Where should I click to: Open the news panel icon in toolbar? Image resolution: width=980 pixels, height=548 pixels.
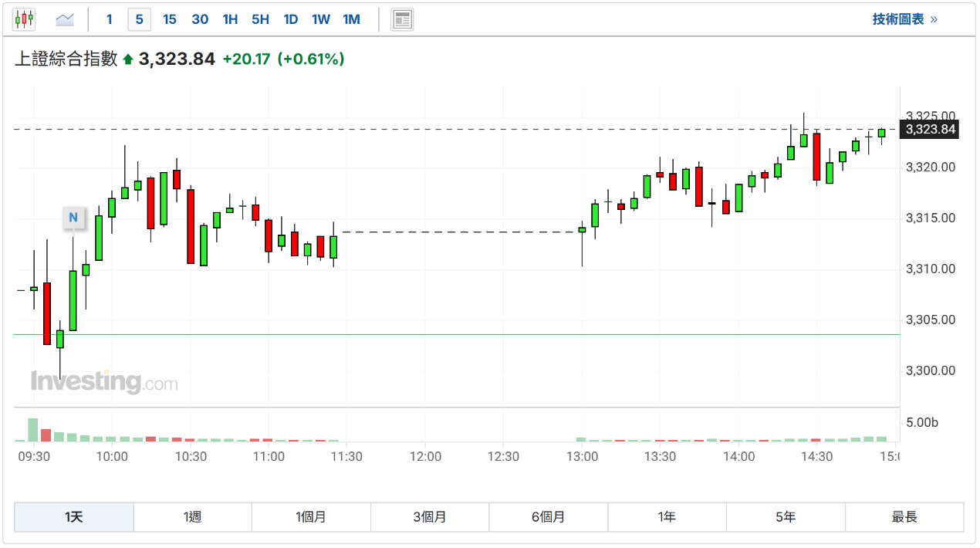(402, 19)
